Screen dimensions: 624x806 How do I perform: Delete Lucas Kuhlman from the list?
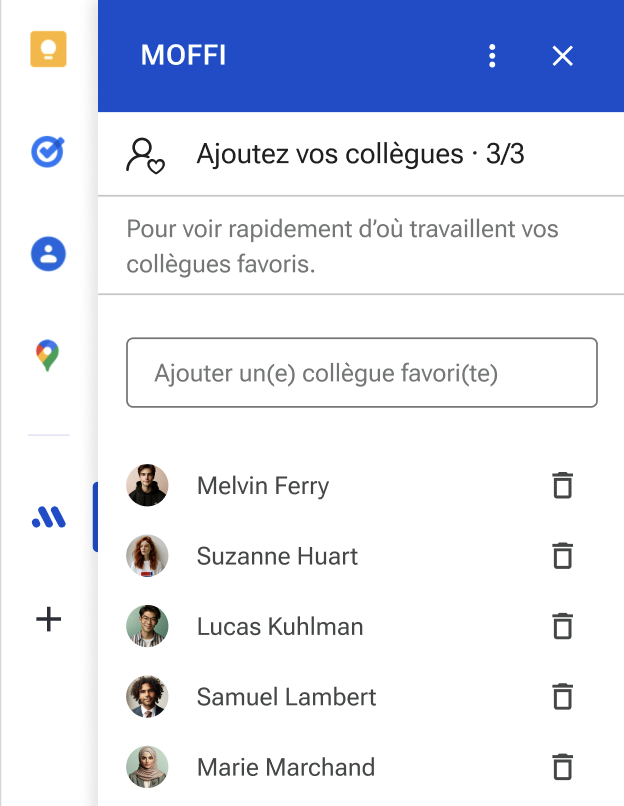click(562, 626)
